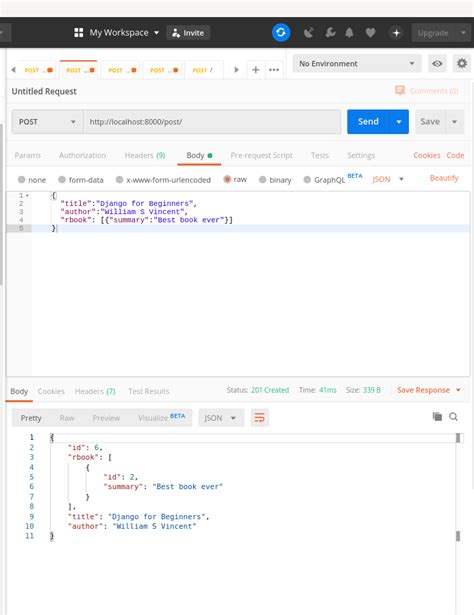Expand the Send button dropdown arrow
This screenshot has height=615, width=474.
399,122
